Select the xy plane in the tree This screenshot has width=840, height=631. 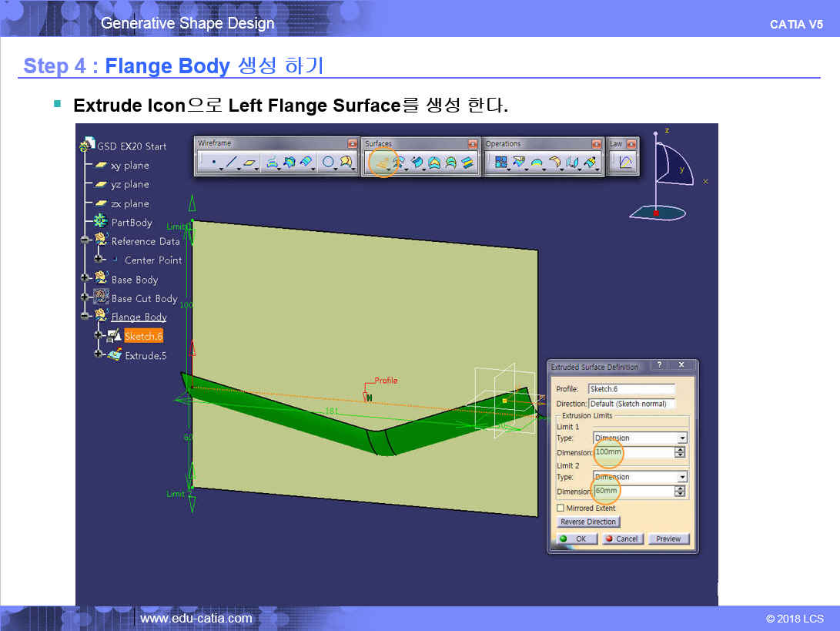coord(129,165)
